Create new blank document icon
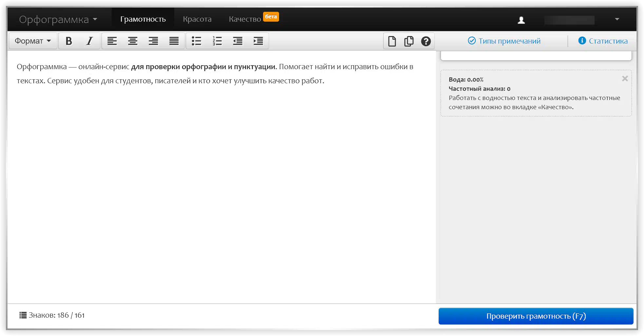Screen dimensions: 644x336 (392, 41)
